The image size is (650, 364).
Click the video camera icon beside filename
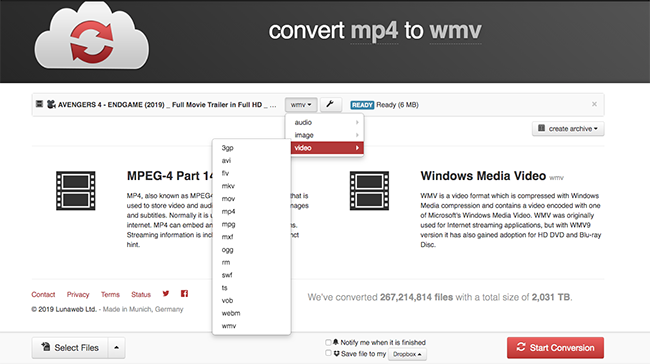coord(51,104)
